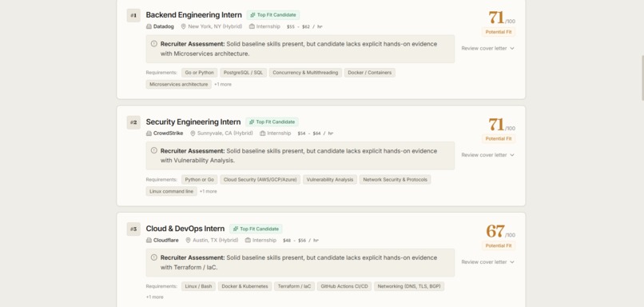Show +1 more requirements for Security Engineering Intern
Screen dimensions: 644x307
click(x=209, y=191)
